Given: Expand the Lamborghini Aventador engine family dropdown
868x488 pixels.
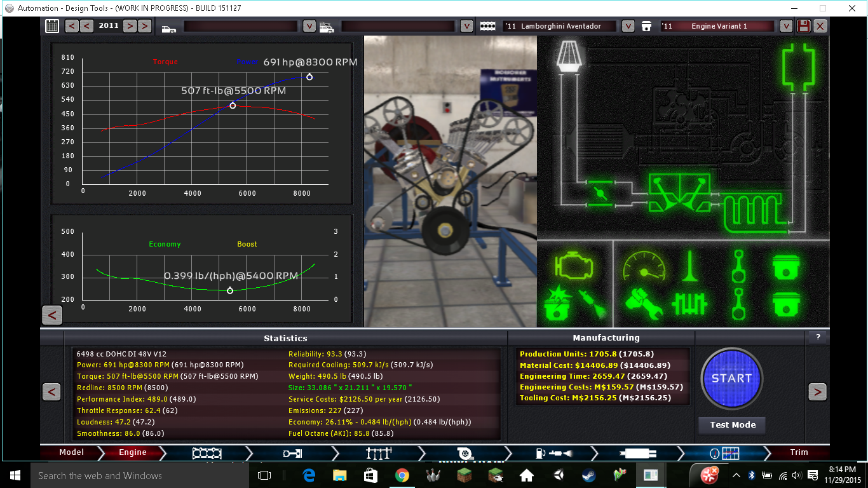Looking at the screenshot, I should point(628,26).
